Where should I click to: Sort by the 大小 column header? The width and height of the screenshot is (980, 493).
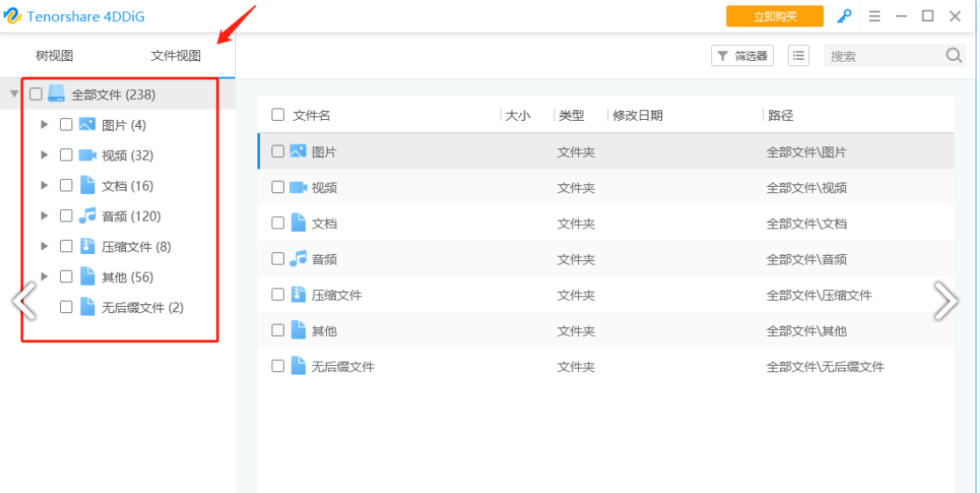coord(517,116)
